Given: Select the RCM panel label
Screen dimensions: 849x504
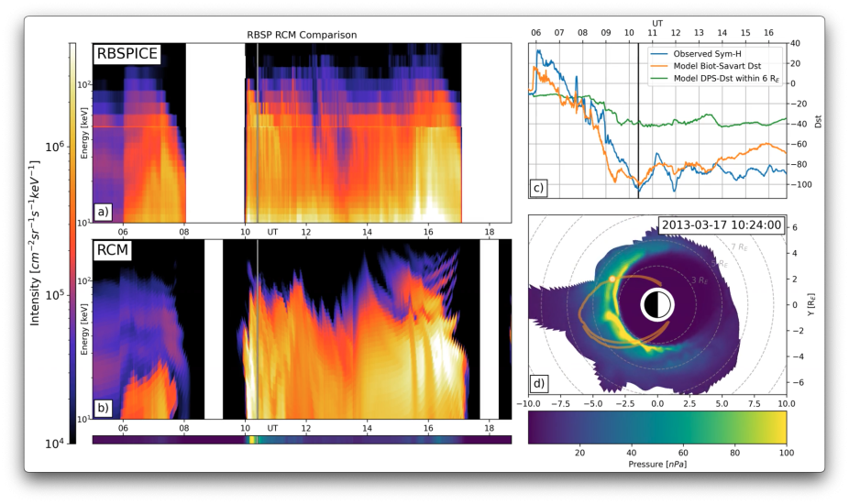Looking at the screenshot, I should click(x=116, y=249).
